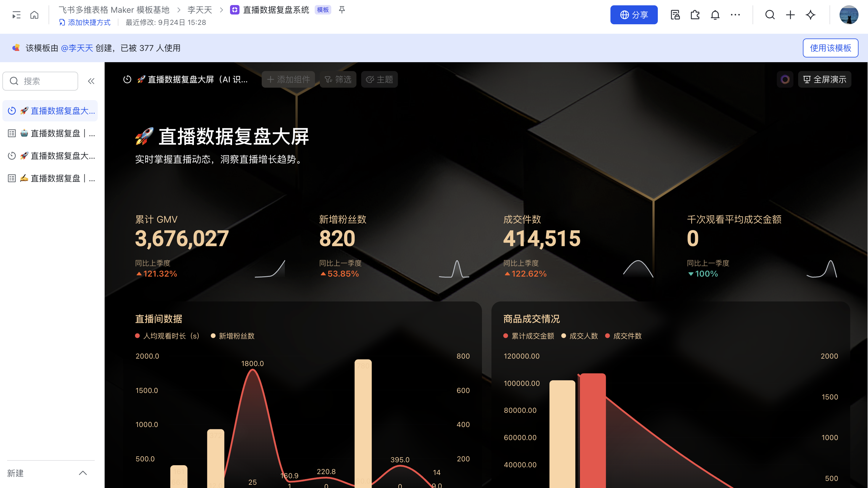This screenshot has height=488, width=868.
Task: Click the sidebar 搜索 input field
Action: (41, 81)
